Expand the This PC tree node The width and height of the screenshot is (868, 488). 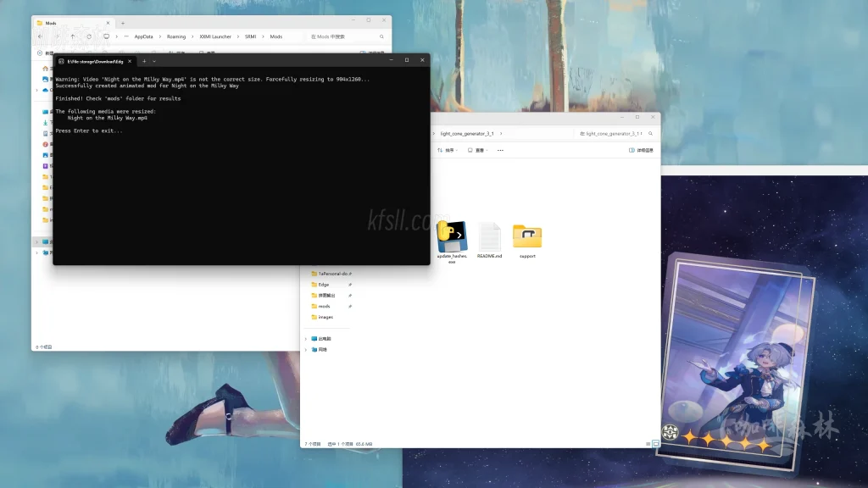pos(305,338)
